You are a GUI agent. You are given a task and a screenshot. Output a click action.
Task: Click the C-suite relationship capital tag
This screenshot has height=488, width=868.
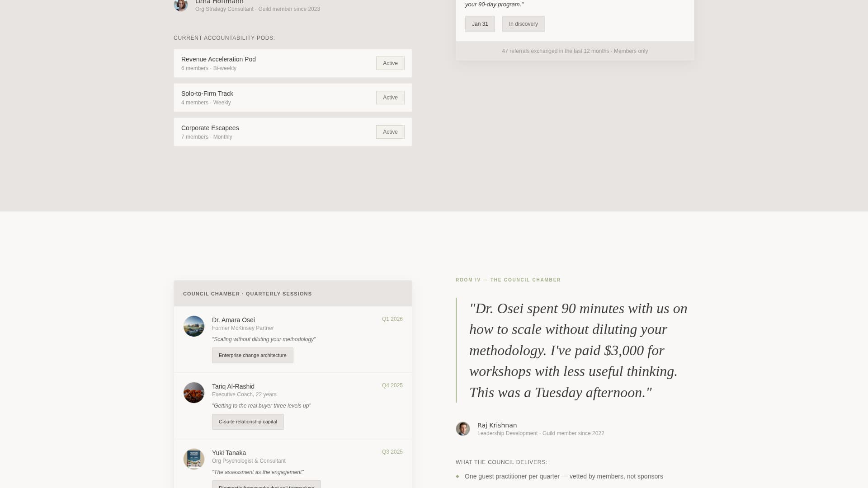click(x=248, y=422)
